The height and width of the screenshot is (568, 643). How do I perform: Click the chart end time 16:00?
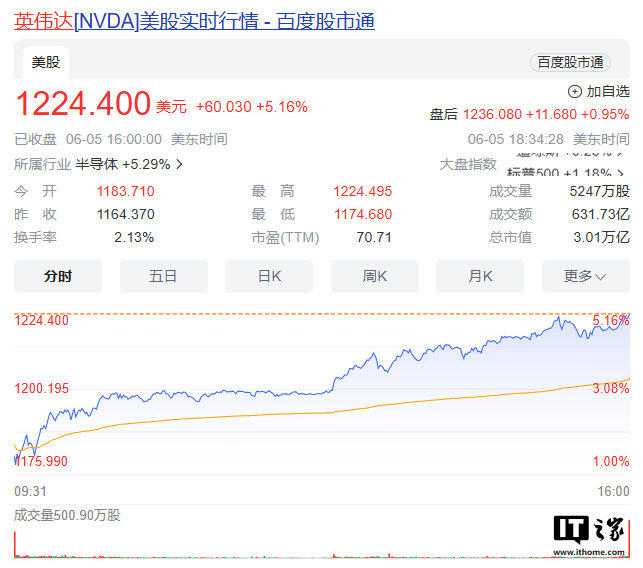click(613, 491)
